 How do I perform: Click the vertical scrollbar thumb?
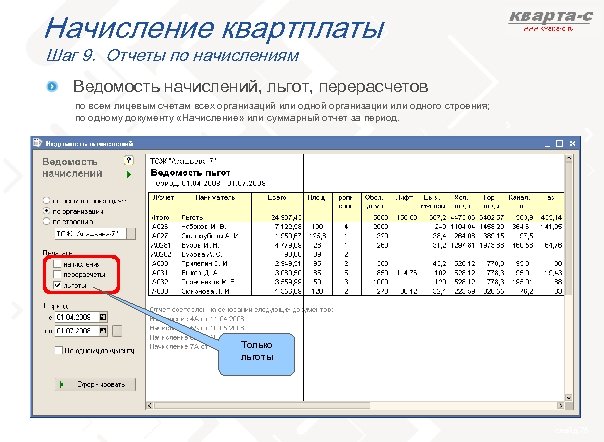569,231
